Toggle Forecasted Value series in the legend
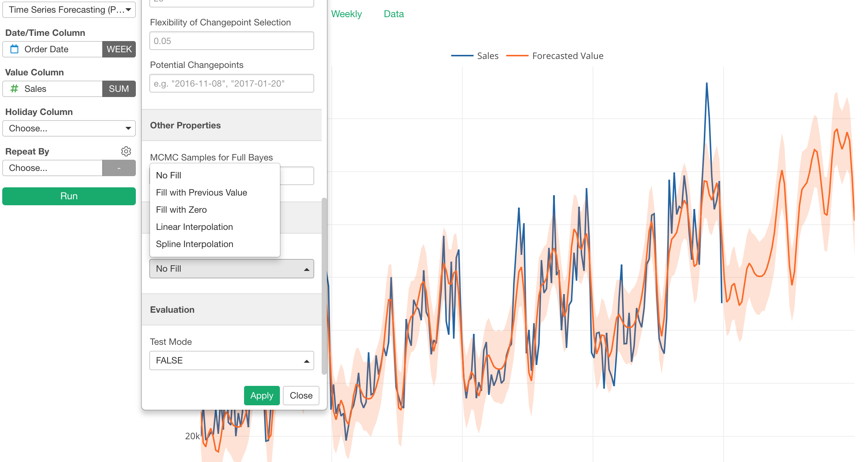 coord(568,56)
